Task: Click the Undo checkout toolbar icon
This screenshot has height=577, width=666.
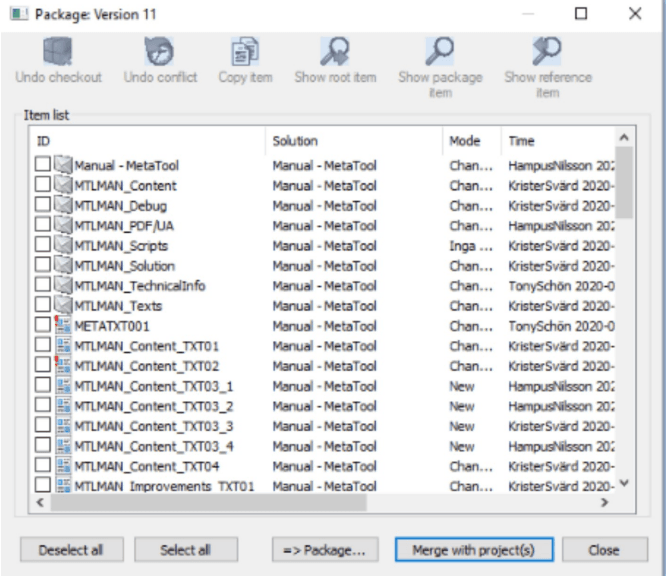Action: 59,51
